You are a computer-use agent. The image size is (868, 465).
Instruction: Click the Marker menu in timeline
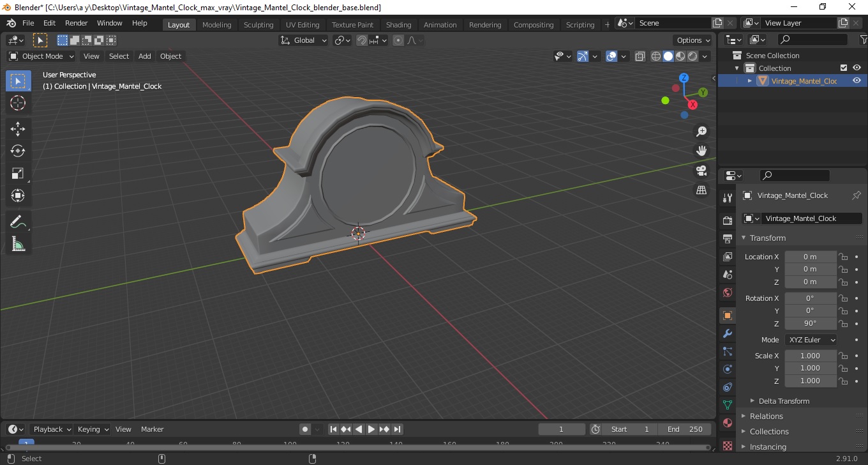pyautogui.click(x=152, y=429)
